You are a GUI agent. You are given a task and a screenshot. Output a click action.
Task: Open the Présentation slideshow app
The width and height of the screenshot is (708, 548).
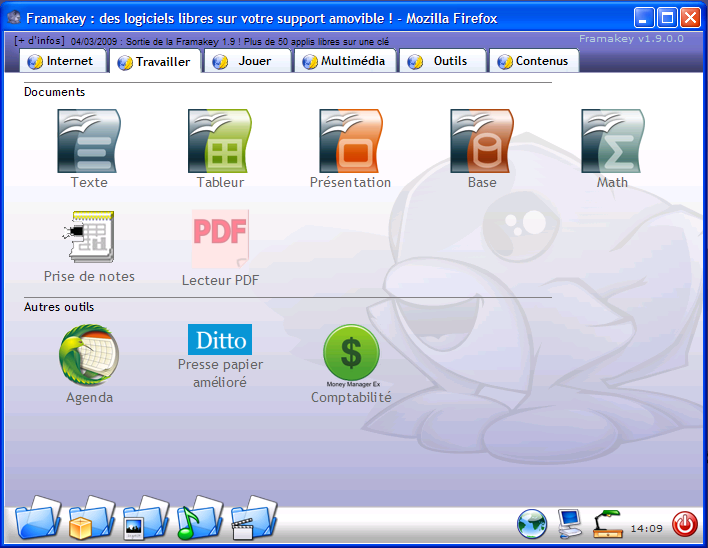(x=350, y=141)
